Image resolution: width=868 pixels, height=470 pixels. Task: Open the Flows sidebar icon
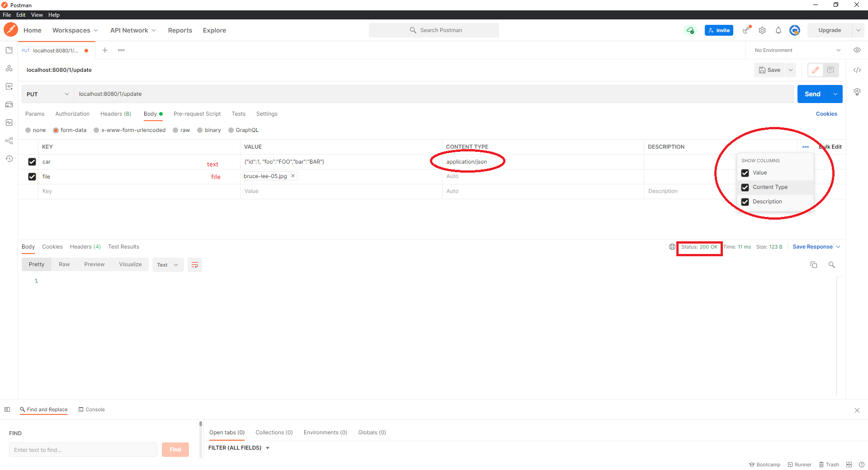pos(9,141)
